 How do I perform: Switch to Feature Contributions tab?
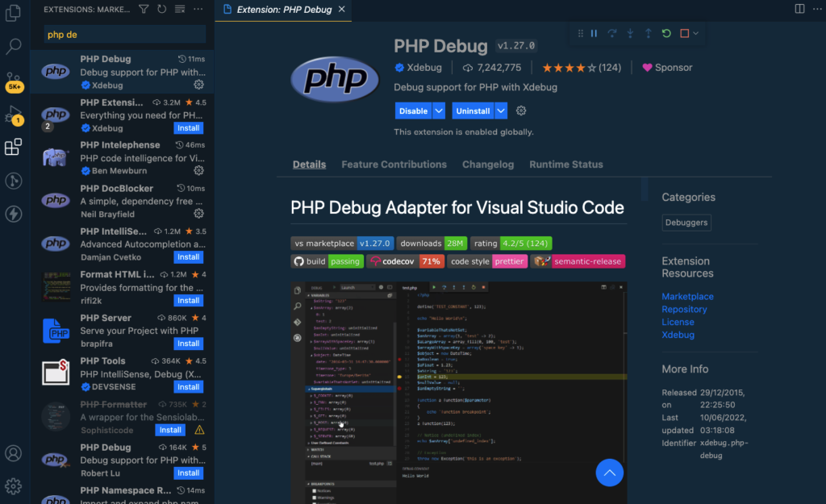pos(394,165)
